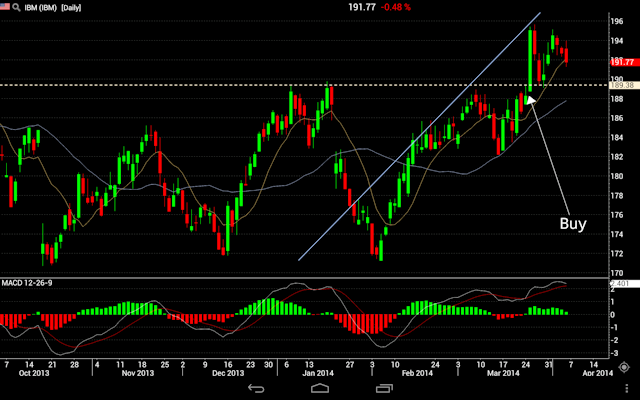Viewport: 640px width, 400px height.
Task: Tap the Apr 2014 date label
Action: (598, 373)
